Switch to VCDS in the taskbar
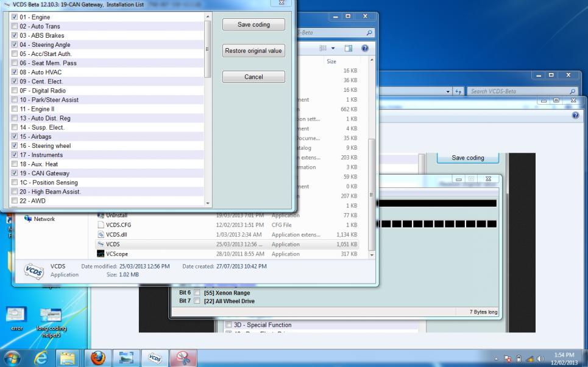The width and height of the screenshot is (588, 367). tap(155, 358)
